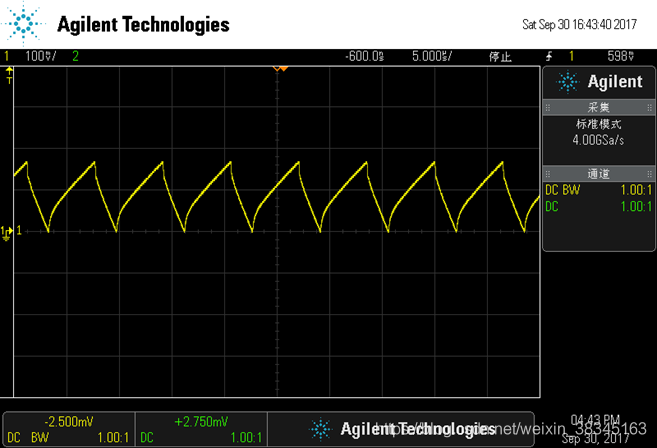Click the Agilent Technologies starburst logo at top
The width and height of the screenshot is (657, 448).
[x=23, y=23]
